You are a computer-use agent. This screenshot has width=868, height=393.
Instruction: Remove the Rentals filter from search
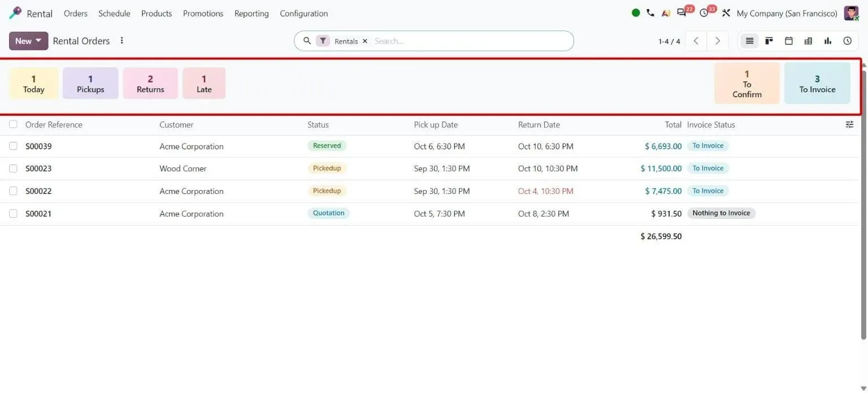pyautogui.click(x=364, y=41)
